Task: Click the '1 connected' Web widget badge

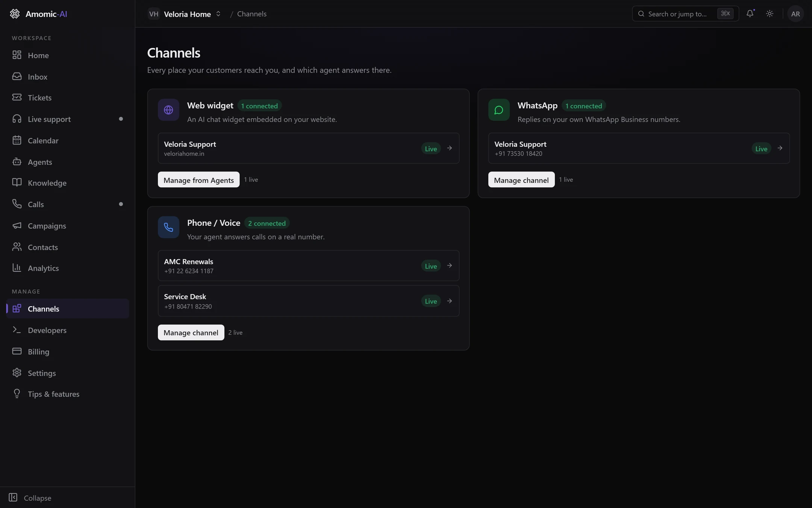Action: [x=259, y=106]
